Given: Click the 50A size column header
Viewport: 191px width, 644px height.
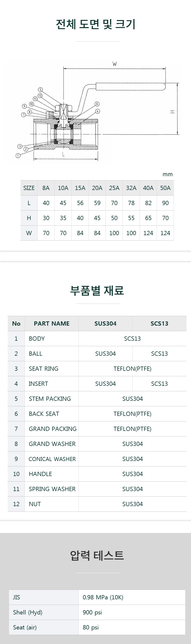Looking at the screenshot, I should [x=165, y=188].
